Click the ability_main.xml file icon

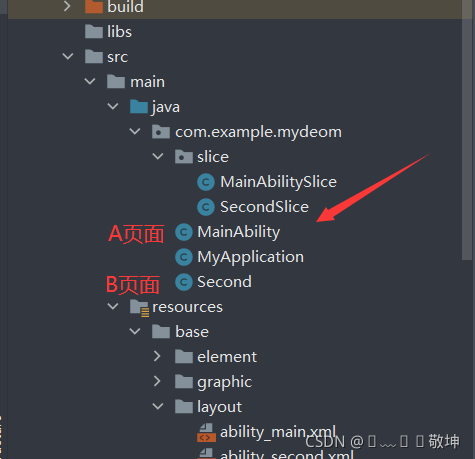[x=206, y=432]
